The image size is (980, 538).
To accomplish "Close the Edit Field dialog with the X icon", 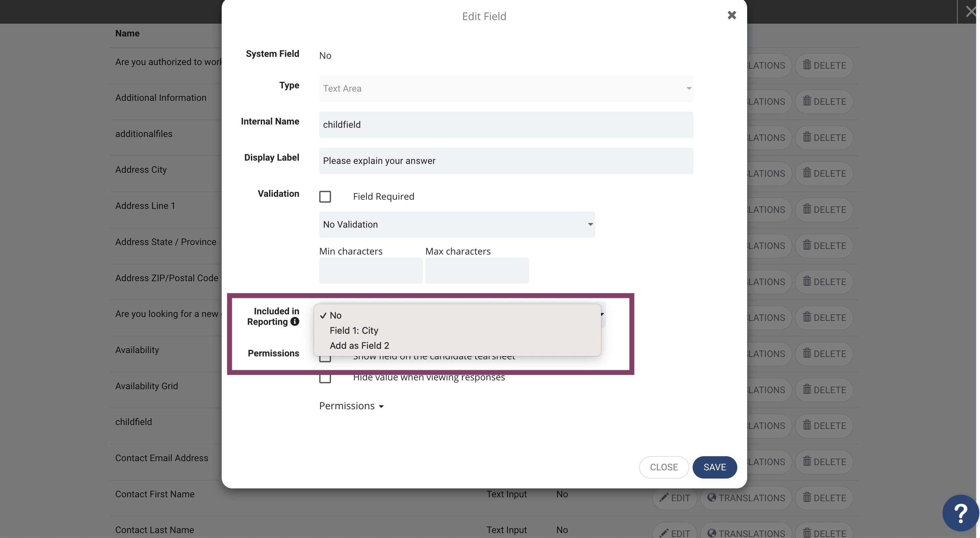I will point(732,15).
